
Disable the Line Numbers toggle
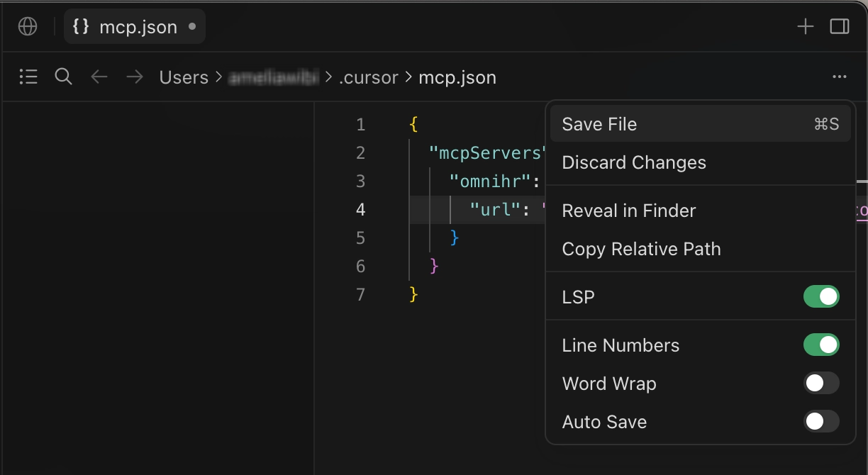pos(821,345)
